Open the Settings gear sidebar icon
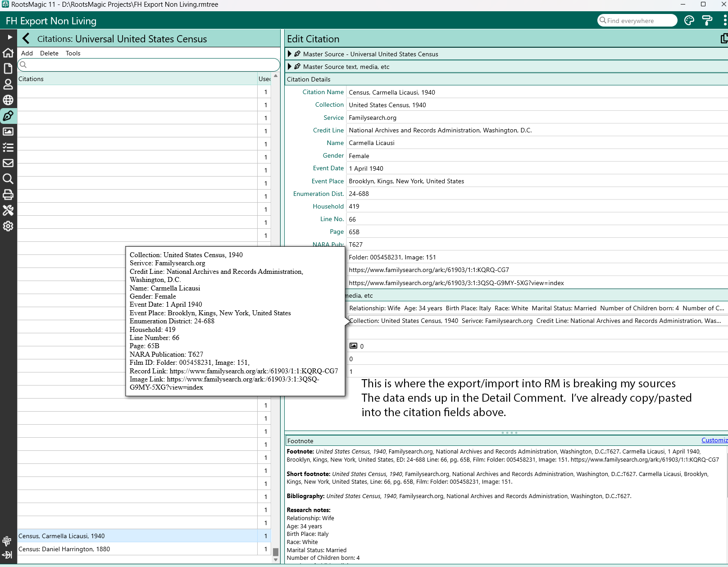 8,226
